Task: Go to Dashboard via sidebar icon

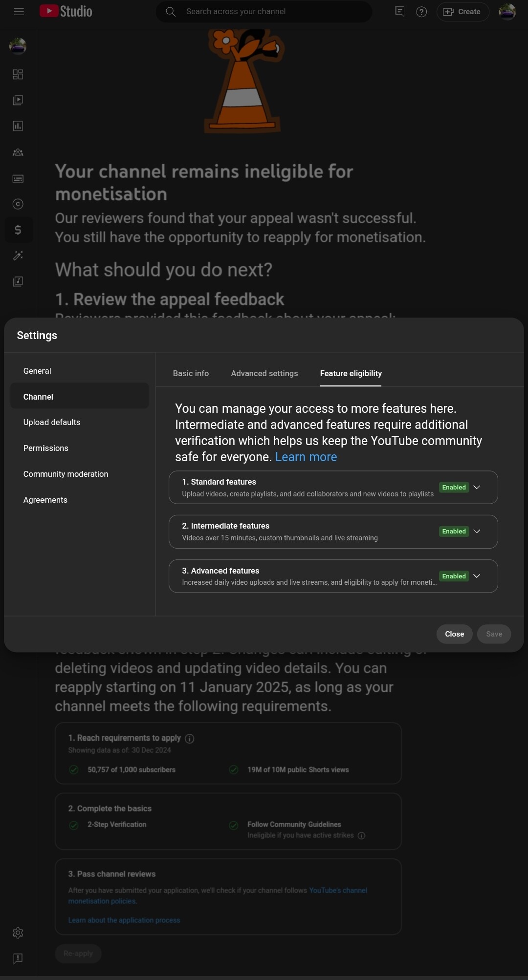Action: coord(18,74)
